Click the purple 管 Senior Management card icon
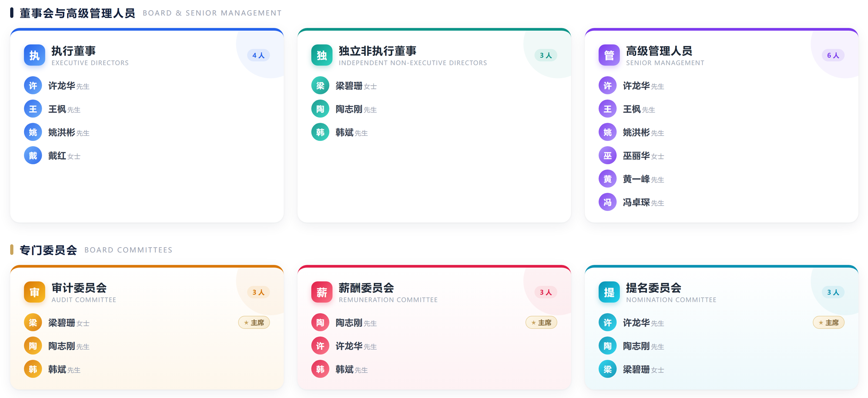The image size is (868, 398). (x=609, y=55)
